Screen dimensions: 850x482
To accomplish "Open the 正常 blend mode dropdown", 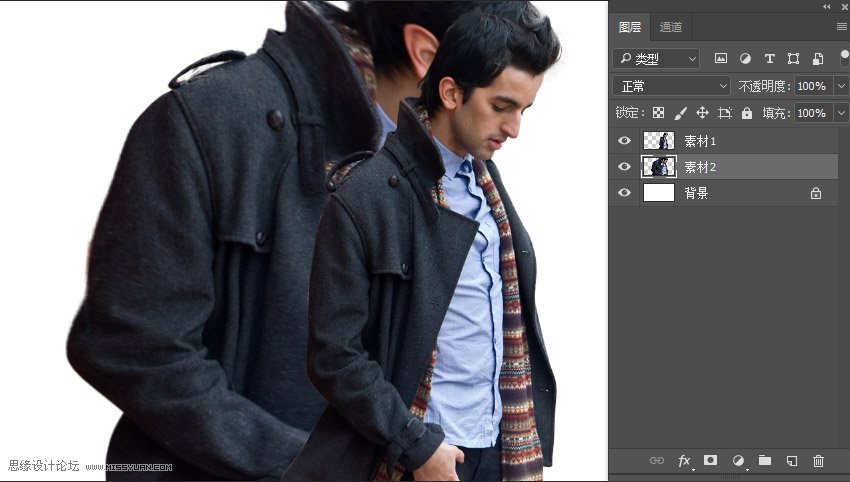I will [671, 86].
